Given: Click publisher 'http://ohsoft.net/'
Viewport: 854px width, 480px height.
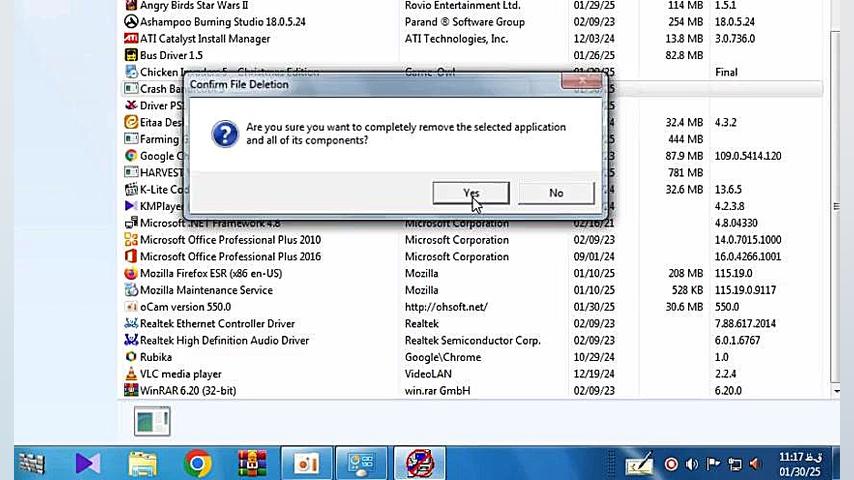Looking at the screenshot, I should 446,307.
